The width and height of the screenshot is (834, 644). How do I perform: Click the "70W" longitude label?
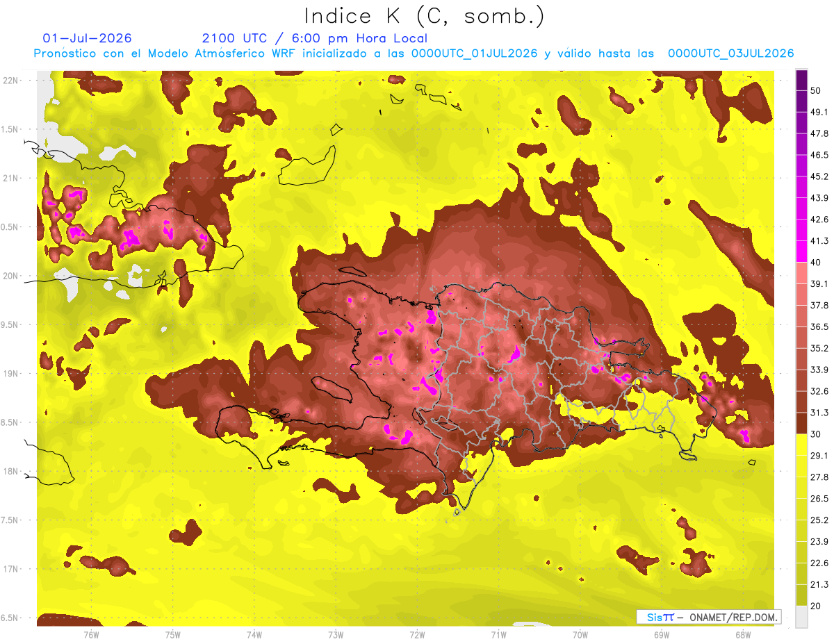(580, 635)
